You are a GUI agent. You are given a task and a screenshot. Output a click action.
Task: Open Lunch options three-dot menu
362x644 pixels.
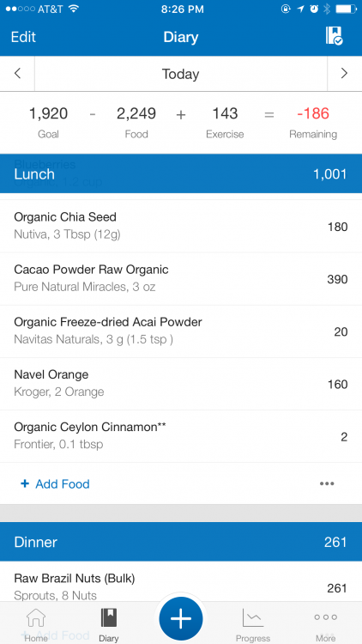[x=327, y=483]
